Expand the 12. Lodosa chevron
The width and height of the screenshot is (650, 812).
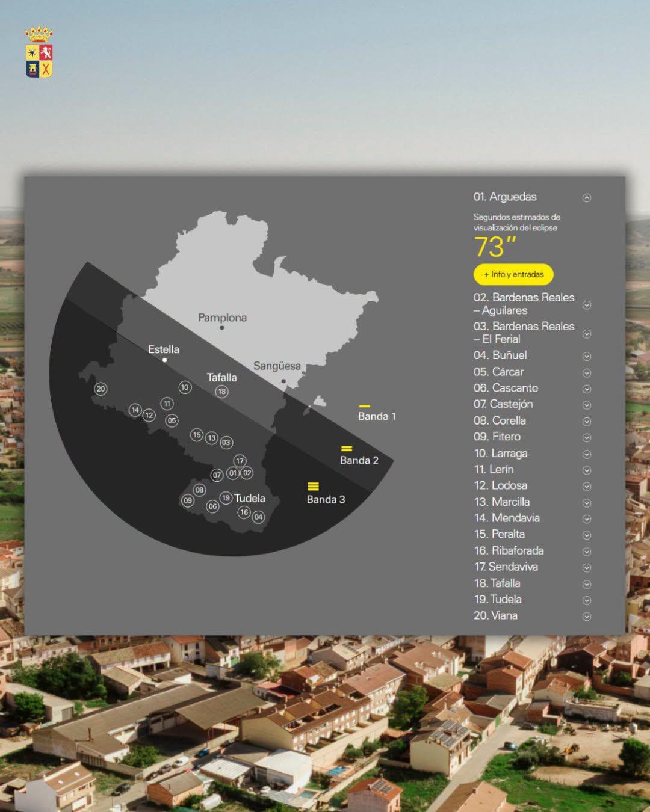pos(587,487)
